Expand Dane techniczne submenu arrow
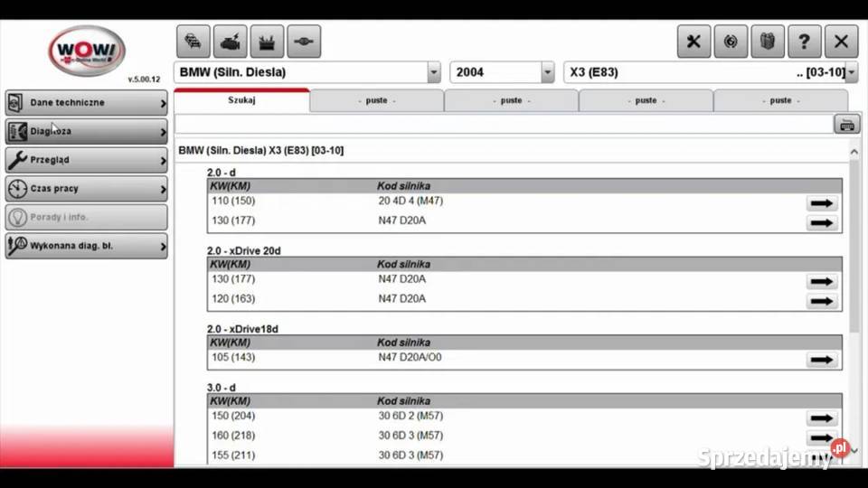 [163, 103]
